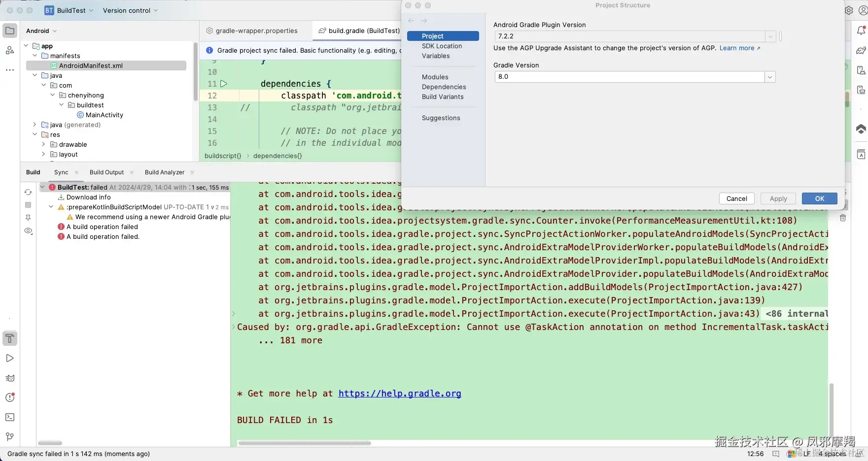Click the run gutter arrow beside dependencies line
This screenshot has width=868, height=461.
pyautogui.click(x=224, y=84)
